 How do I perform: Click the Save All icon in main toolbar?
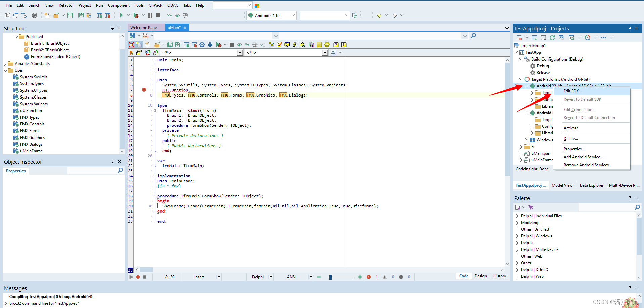81,15
